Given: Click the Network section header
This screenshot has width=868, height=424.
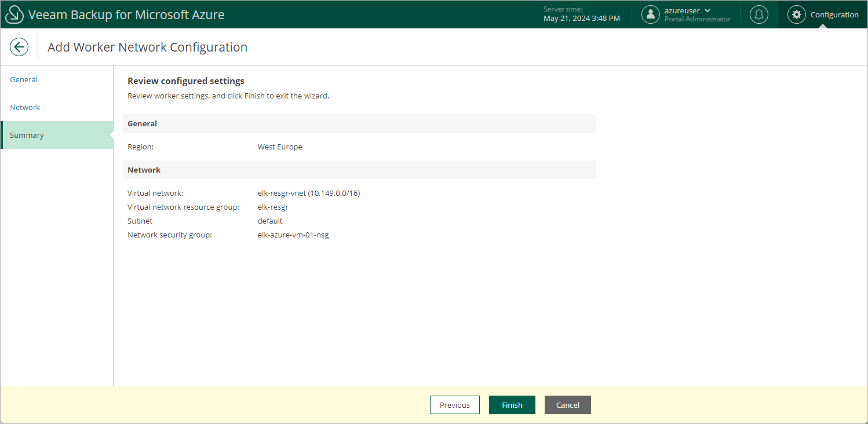Looking at the screenshot, I should click(x=359, y=170).
